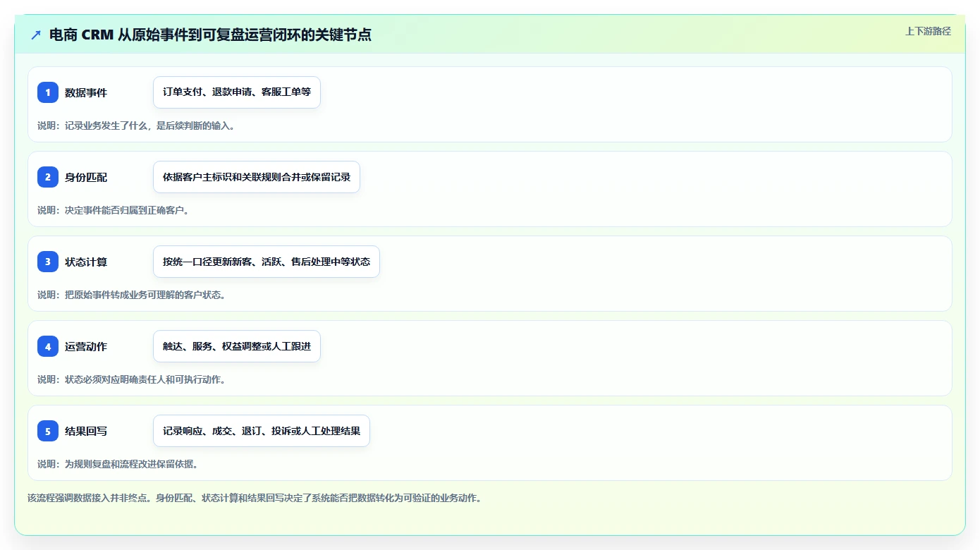
Task: Select the 数据事件 step label
Action: tap(86, 92)
